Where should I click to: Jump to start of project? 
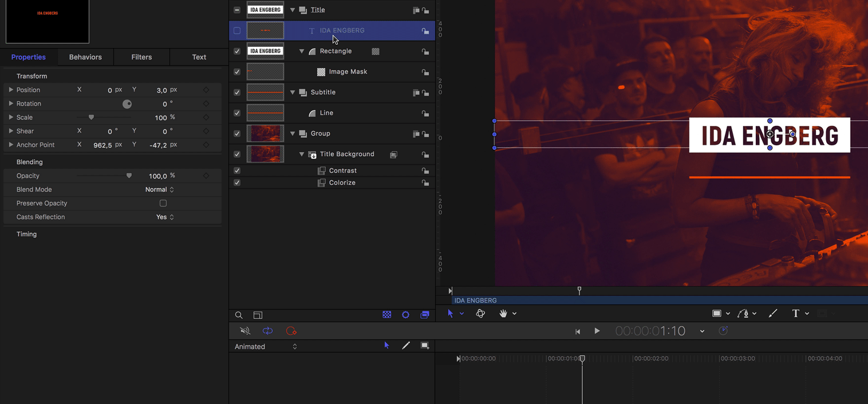click(578, 331)
